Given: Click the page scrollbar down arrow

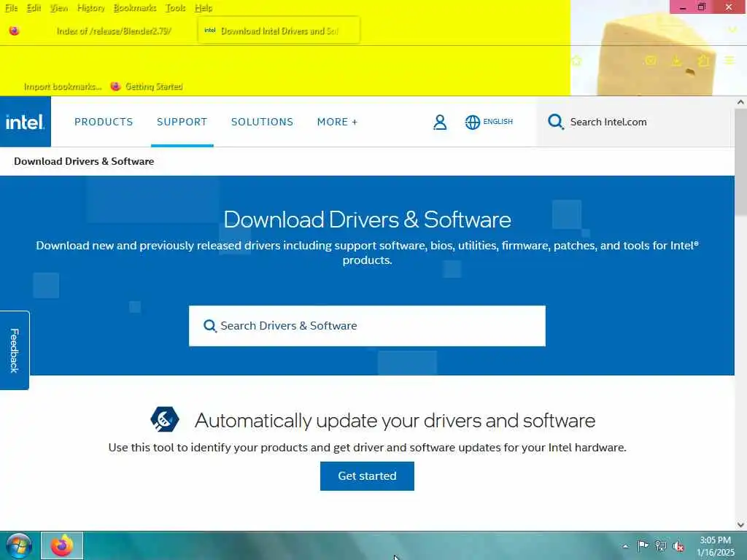Looking at the screenshot, I should pos(740,525).
